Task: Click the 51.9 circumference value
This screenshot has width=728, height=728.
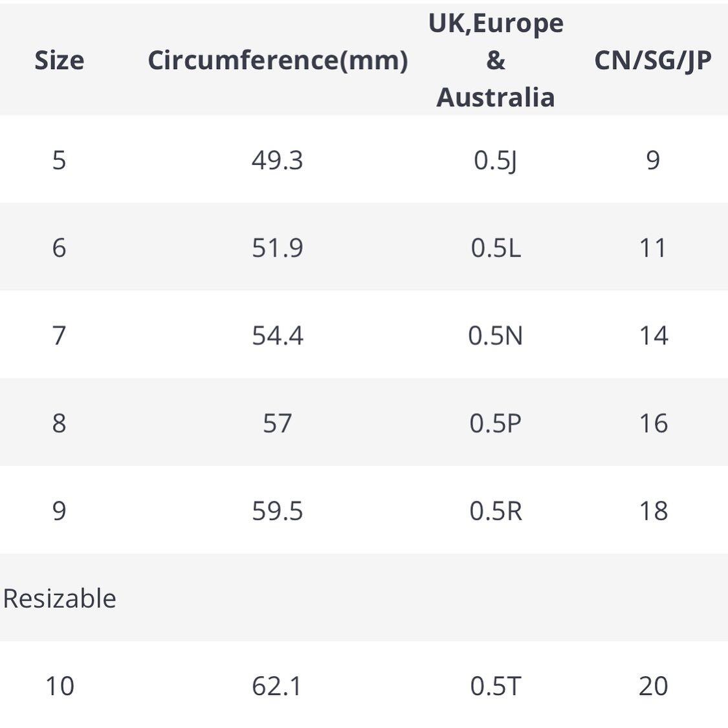Action: click(x=278, y=247)
